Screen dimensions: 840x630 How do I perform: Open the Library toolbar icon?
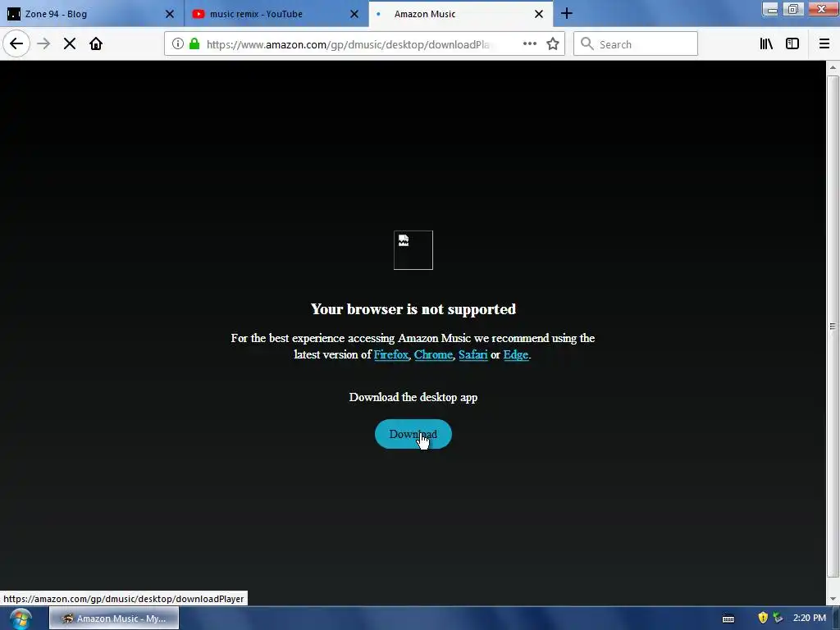click(x=766, y=44)
